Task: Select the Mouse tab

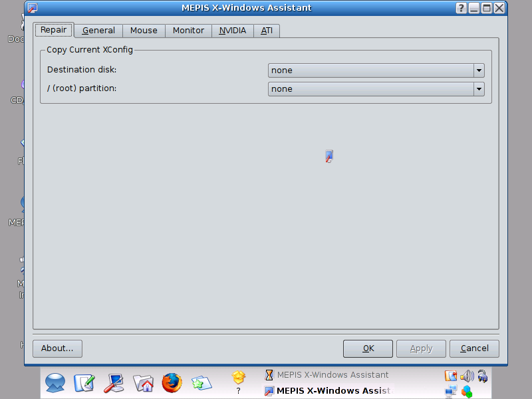Action: (x=144, y=31)
